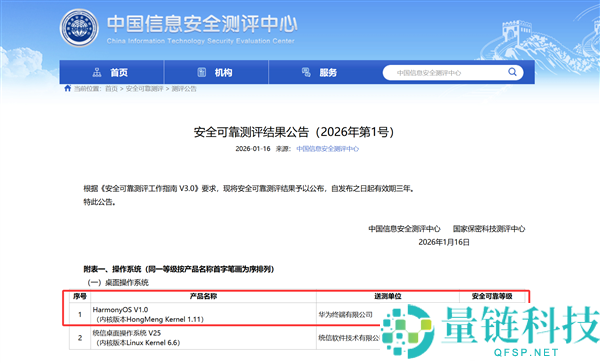Click the magnifier search icon

[512, 72]
